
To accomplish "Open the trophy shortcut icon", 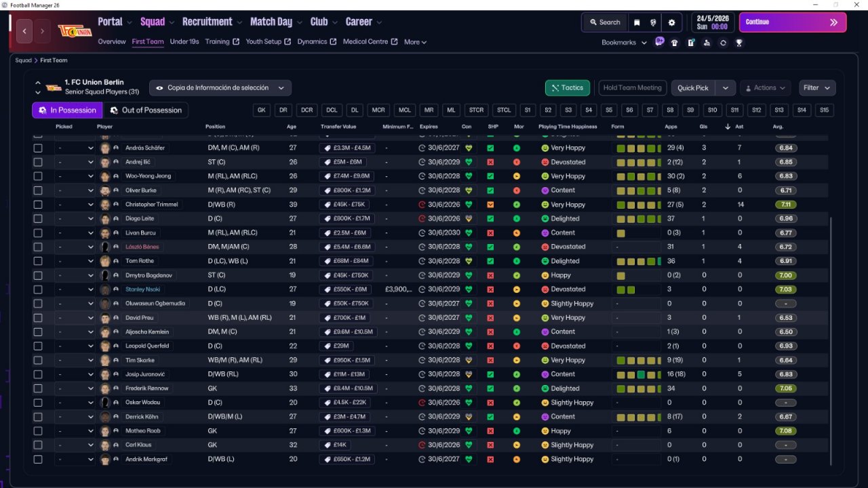I will coord(739,43).
